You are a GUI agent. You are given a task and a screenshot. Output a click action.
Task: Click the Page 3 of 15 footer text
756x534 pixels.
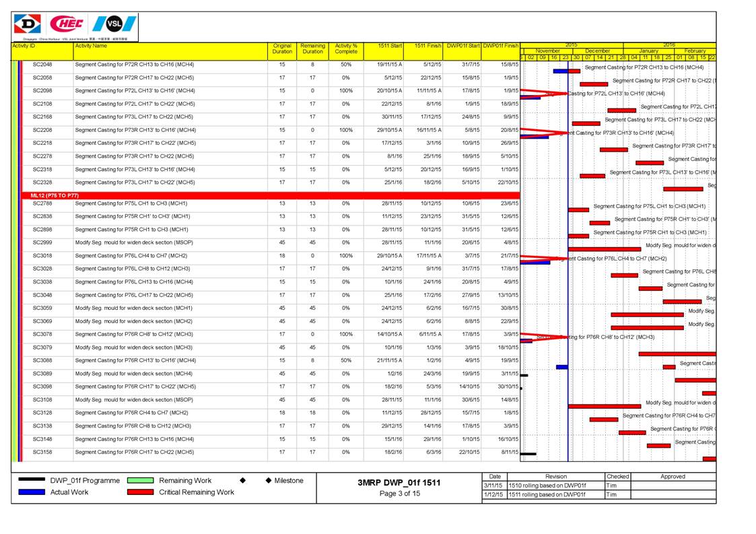[x=400, y=494]
